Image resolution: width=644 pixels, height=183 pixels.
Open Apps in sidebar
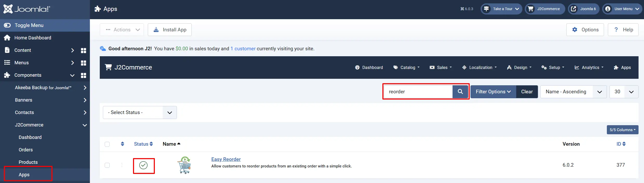coord(24,175)
